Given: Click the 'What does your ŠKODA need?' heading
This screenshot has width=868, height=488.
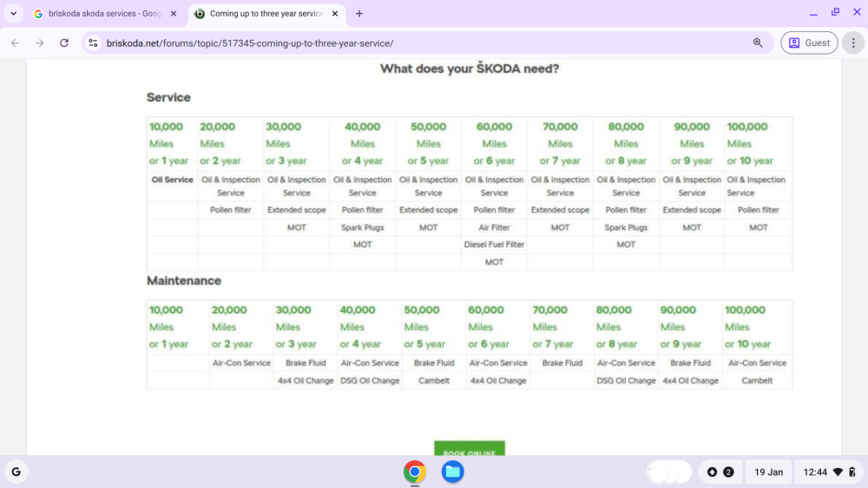Looking at the screenshot, I should pos(470,69).
